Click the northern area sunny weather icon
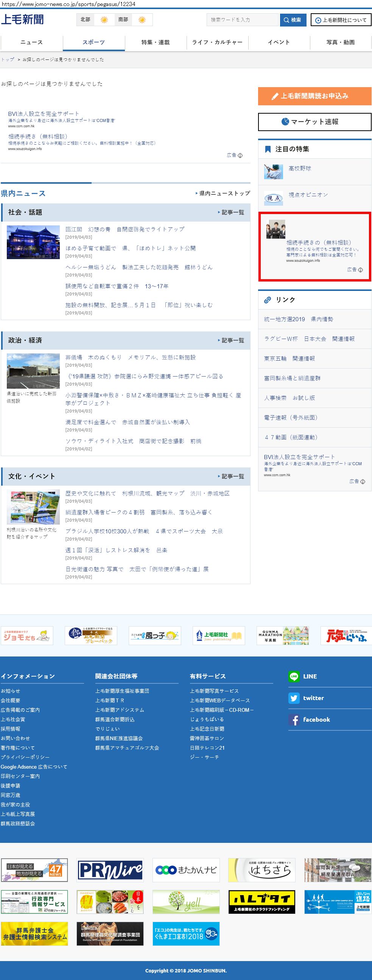The image size is (372, 980). 104,20
